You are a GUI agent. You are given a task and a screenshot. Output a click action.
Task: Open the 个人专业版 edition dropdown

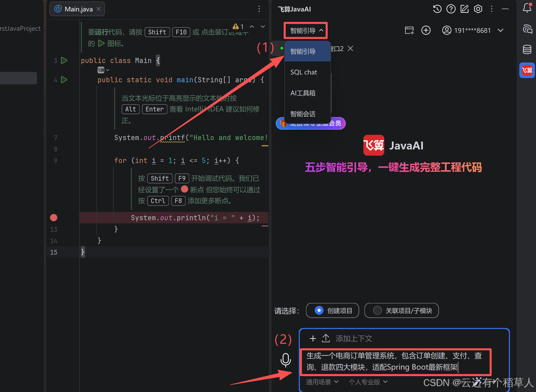(368, 382)
